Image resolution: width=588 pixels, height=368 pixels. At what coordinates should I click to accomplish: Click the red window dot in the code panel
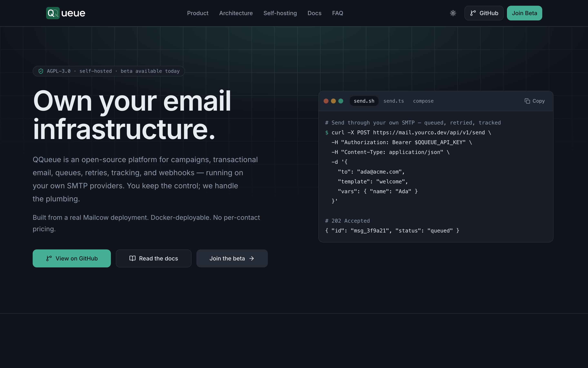coord(326,101)
